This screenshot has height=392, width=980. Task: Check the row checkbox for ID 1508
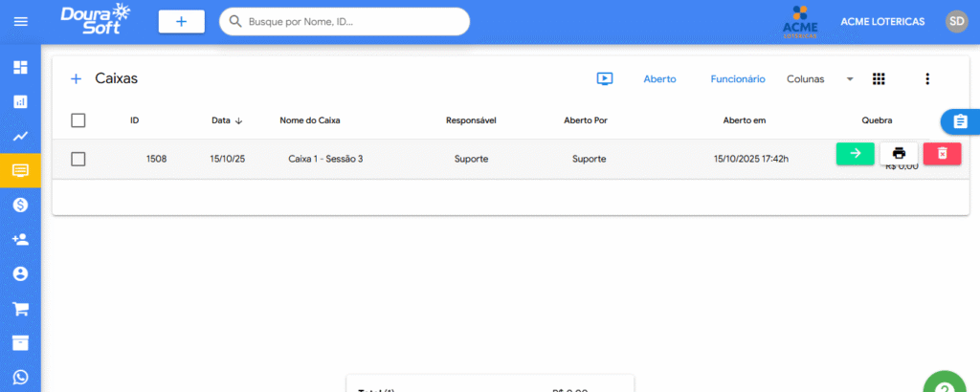coord(78,159)
